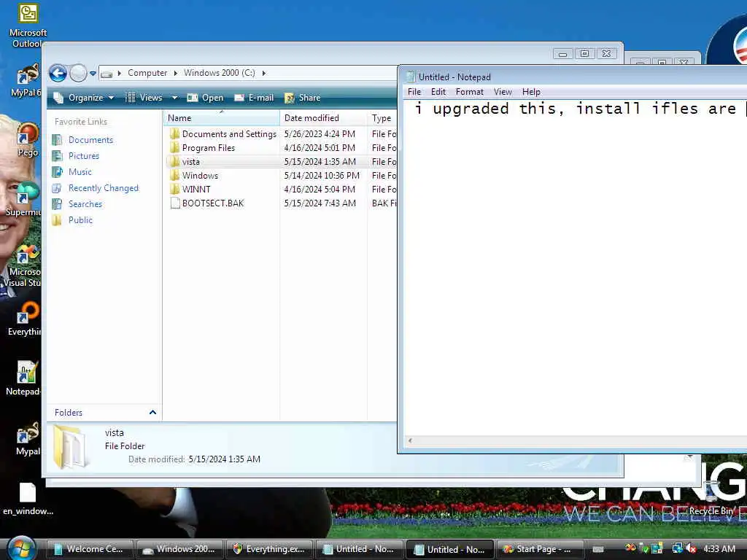Screen dimensions: 747x560
Task: Open the Notepad View menu
Action: tap(503, 92)
